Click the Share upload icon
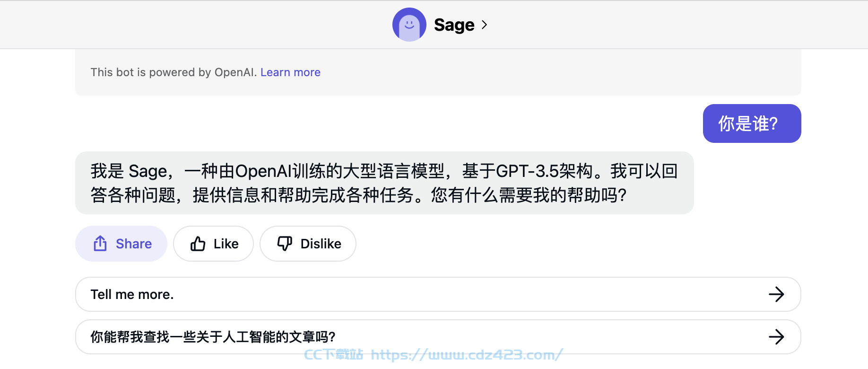Image resolution: width=868 pixels, height=369 pixels. 100,244
